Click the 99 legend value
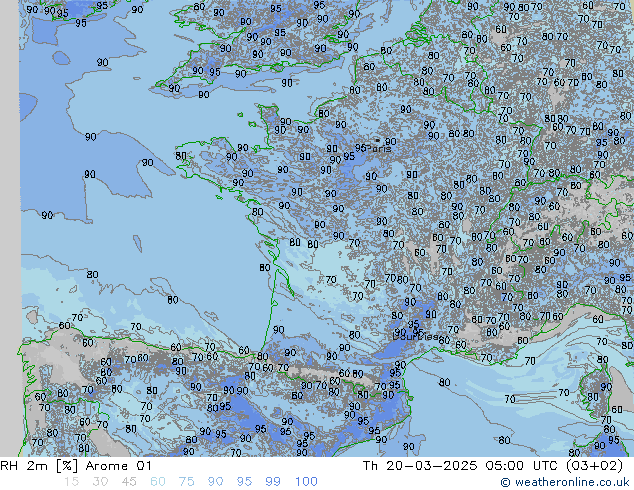The image size is (634, 490). [x=274, y=481]
